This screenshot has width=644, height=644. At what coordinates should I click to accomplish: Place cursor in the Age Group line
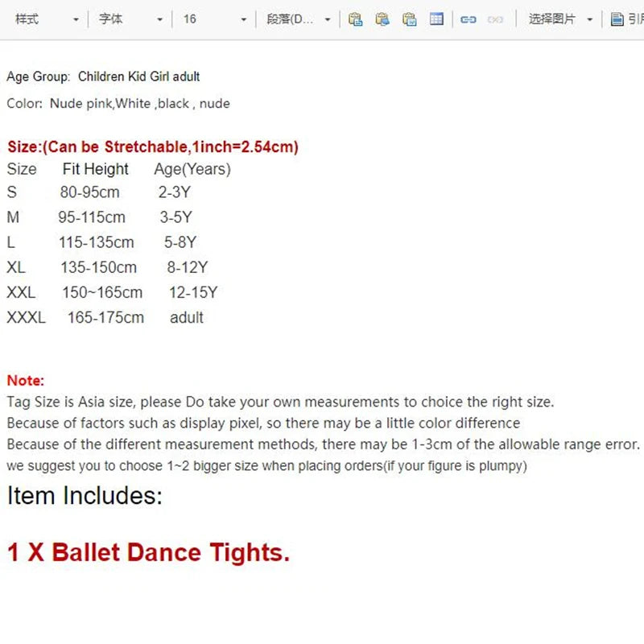[x=103, y=77]
